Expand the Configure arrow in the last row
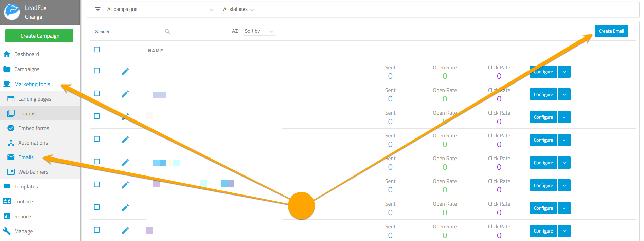The height and width of the screenshot is (241, 644). coord(564,231)
